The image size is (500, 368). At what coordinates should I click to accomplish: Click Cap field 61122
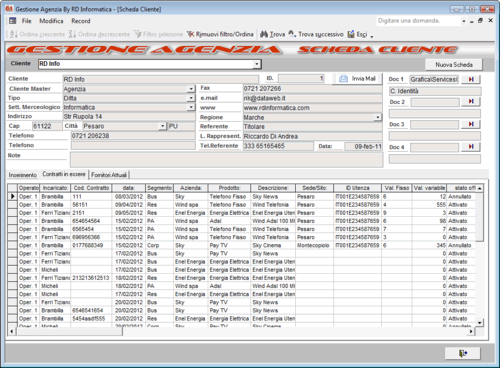(x=47, y=126)
